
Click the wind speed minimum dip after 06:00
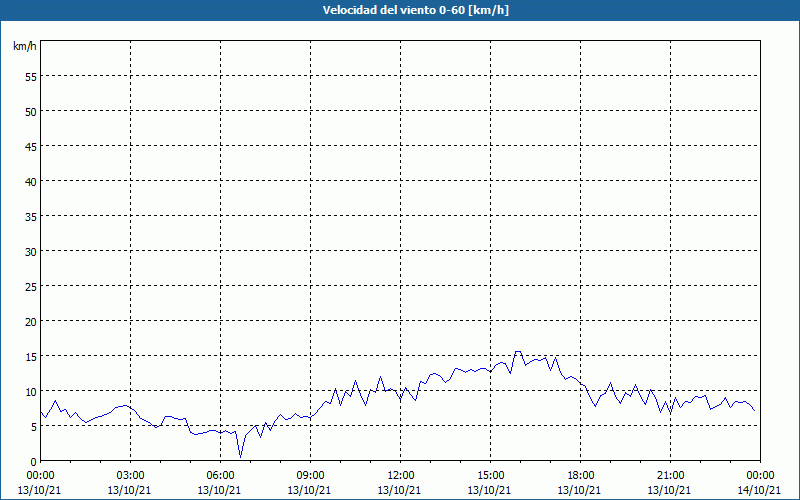240,456
